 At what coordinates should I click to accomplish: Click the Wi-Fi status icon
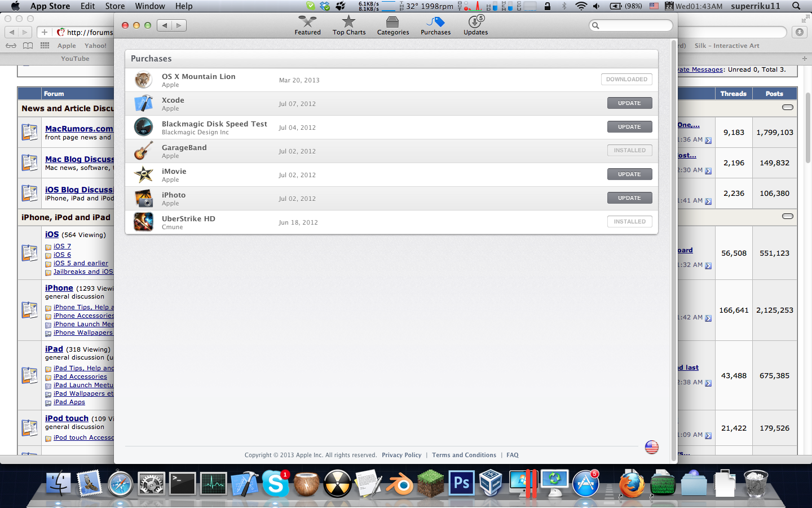pos(581,6)
